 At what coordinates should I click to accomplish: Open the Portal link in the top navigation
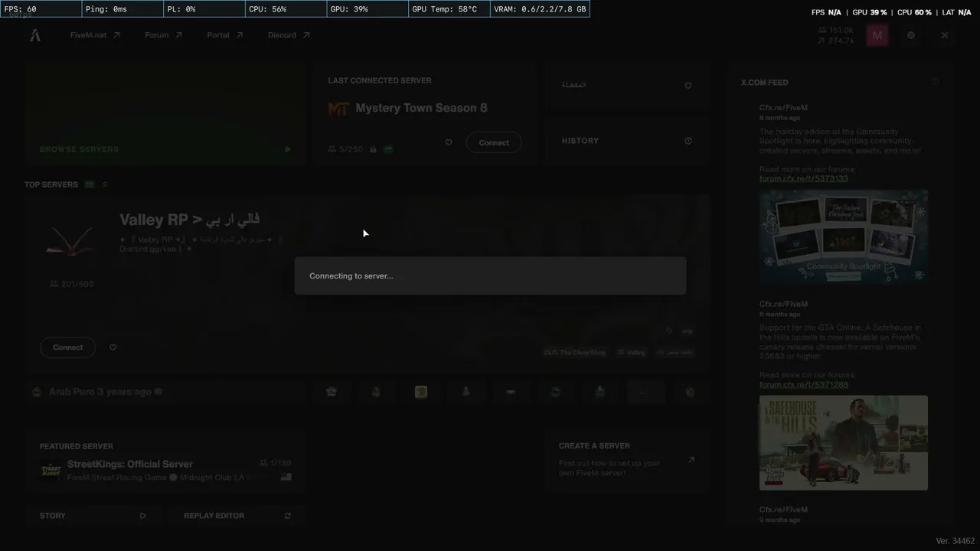224,35
